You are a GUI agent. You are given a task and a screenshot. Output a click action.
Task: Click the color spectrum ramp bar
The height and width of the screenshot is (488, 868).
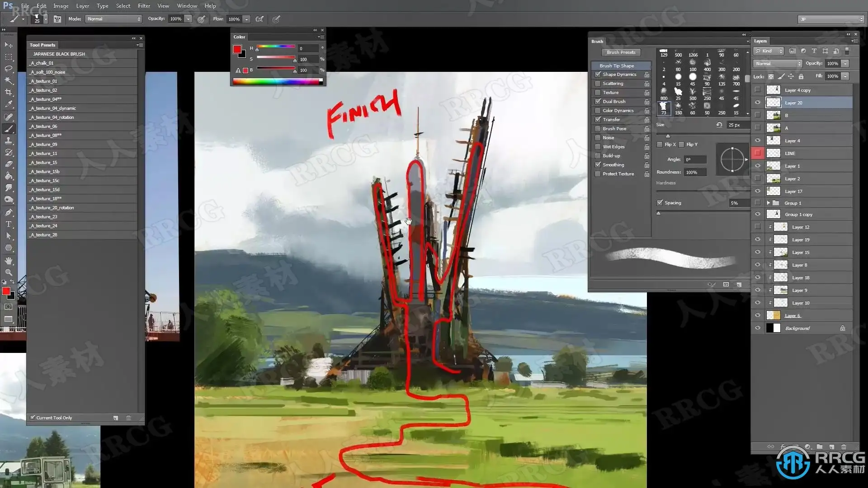point(277,81)
